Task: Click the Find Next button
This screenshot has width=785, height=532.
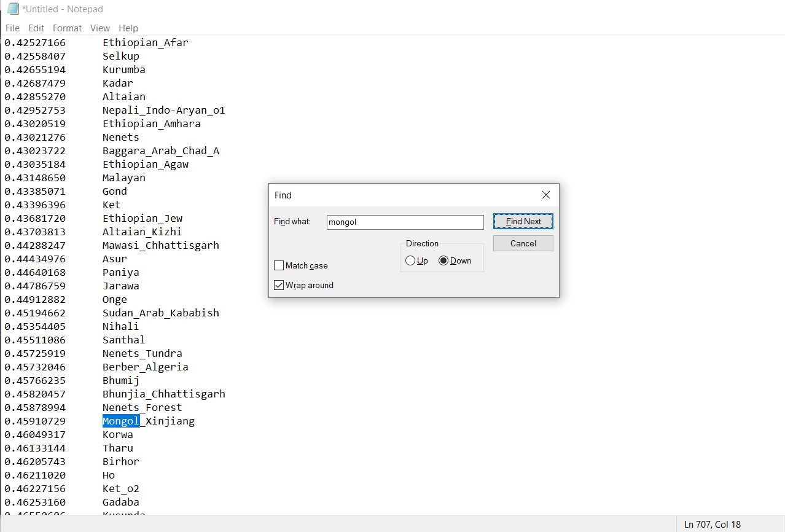Action: point(523,222)
